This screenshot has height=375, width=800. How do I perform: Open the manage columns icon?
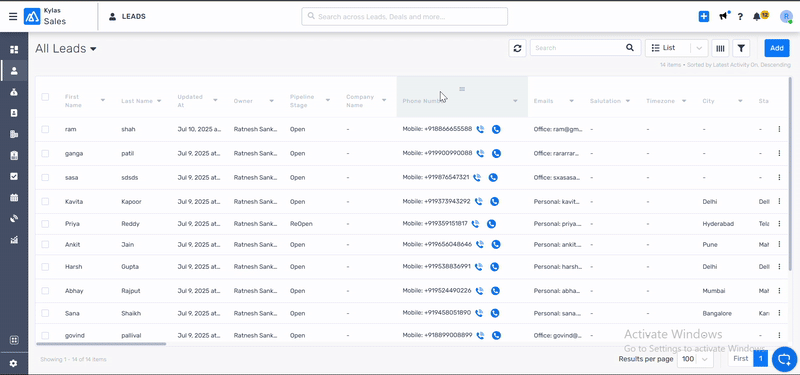[x=720, y=48]
